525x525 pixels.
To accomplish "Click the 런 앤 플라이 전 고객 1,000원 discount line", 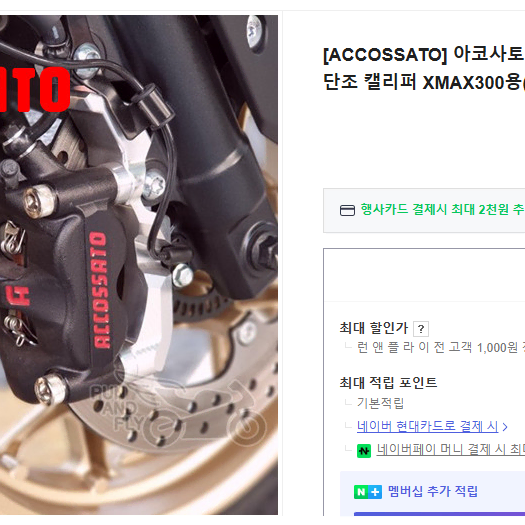I will (x=441, y=348).
